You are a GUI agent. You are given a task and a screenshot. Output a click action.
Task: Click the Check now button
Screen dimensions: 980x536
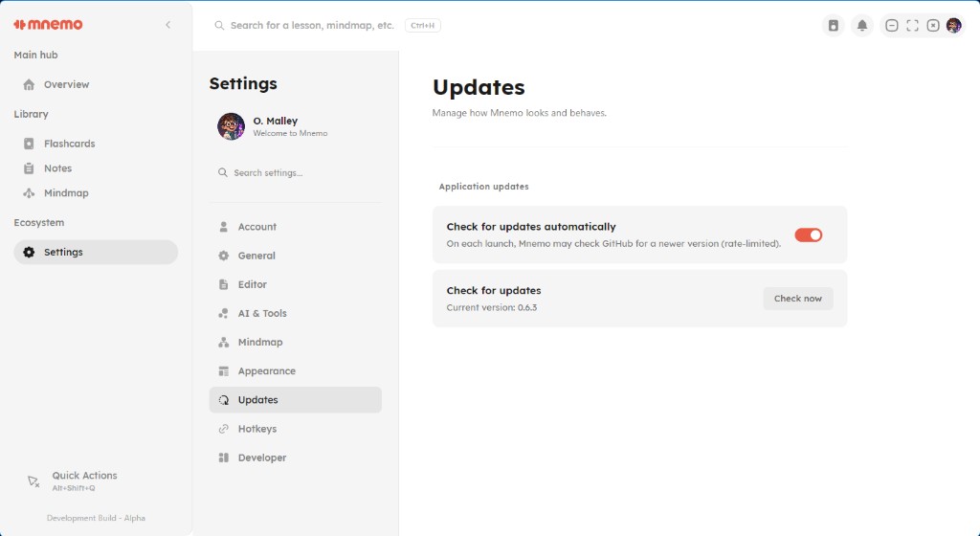click(798, 299)
